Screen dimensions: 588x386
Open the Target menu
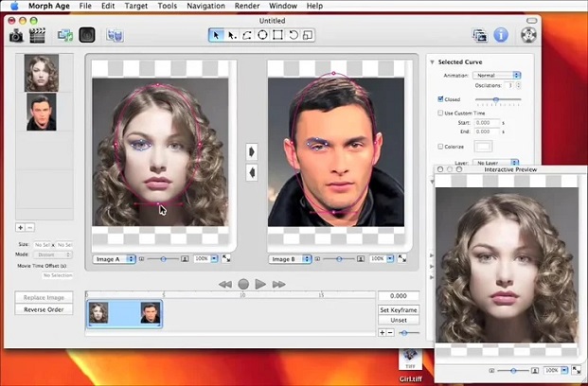(x=136, y=6)
